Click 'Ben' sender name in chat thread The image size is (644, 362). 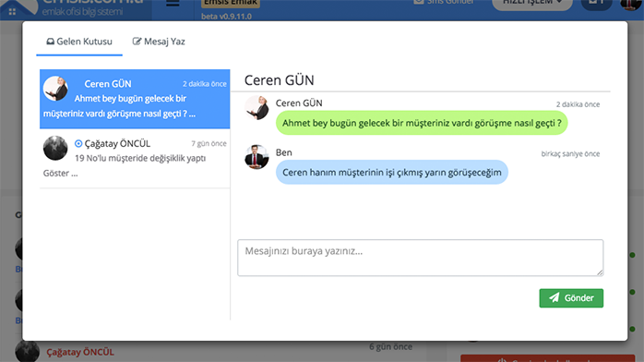[x=284, y=152]
